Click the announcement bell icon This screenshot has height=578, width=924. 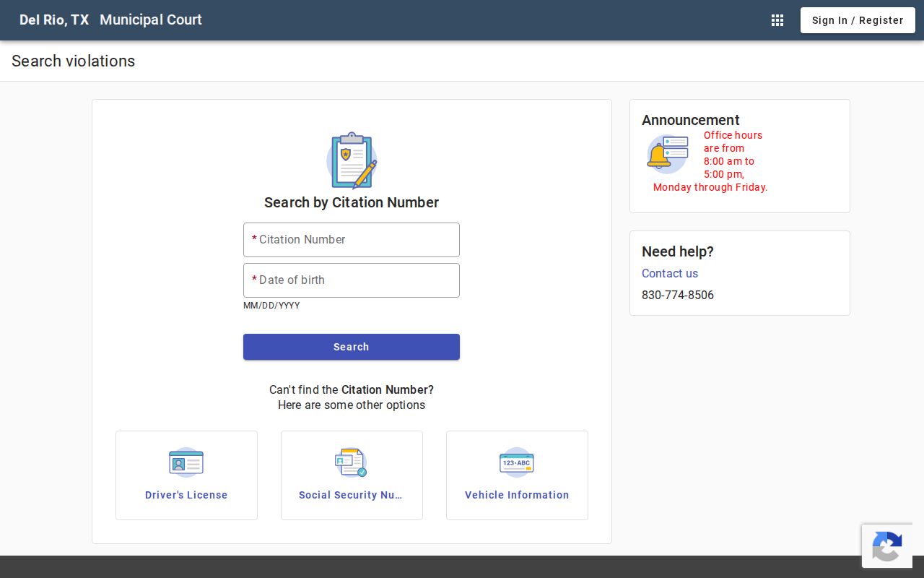coord(668,153)
